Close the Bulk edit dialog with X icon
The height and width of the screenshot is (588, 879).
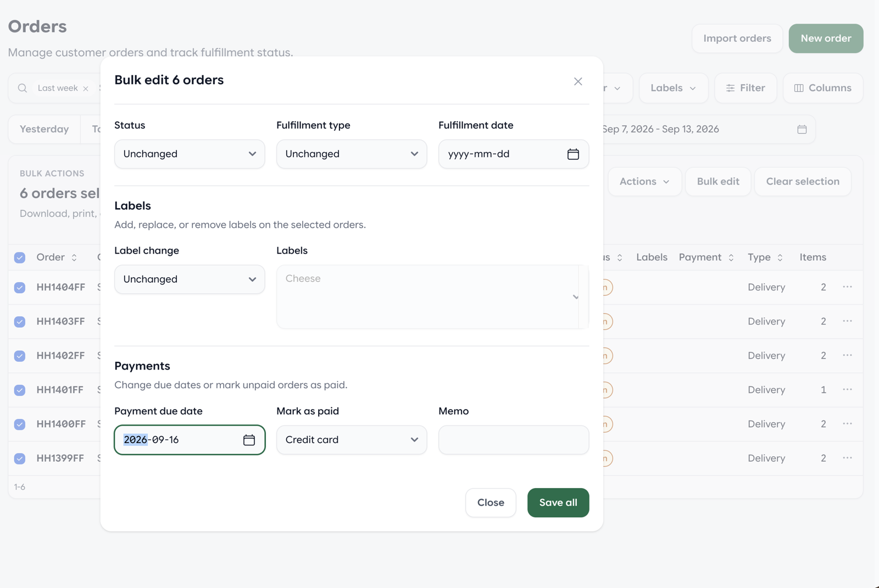(x=578, y=81)
